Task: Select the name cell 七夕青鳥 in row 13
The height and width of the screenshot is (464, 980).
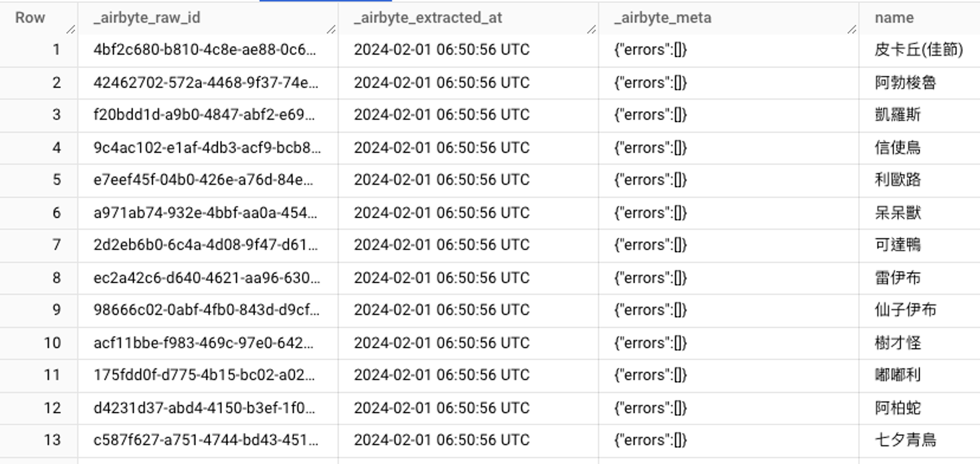Action: coord(905,440)
